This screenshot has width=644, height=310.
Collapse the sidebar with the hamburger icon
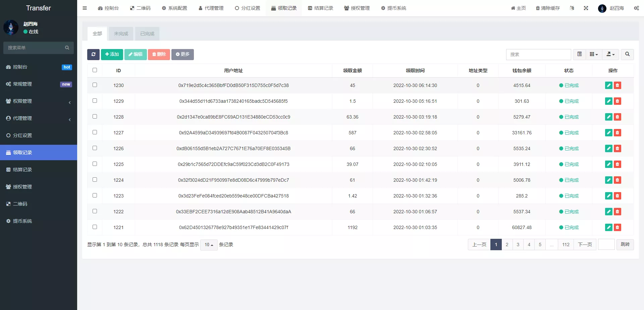click(85, 8)
